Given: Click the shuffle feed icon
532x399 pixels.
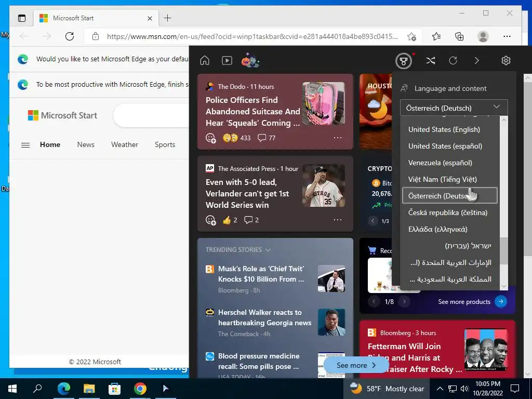Looking at the screenshot, I should coord(431,60).
